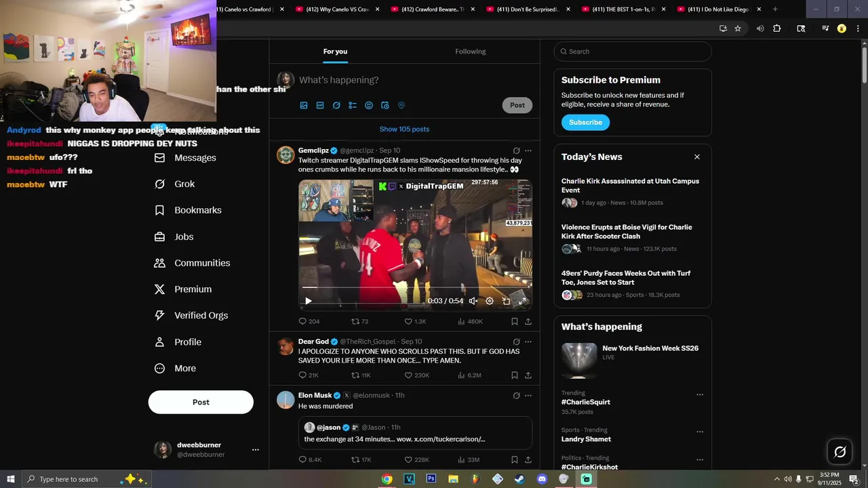Open Steam from the taskbar

pyautogui.click(x=519, y=479)
